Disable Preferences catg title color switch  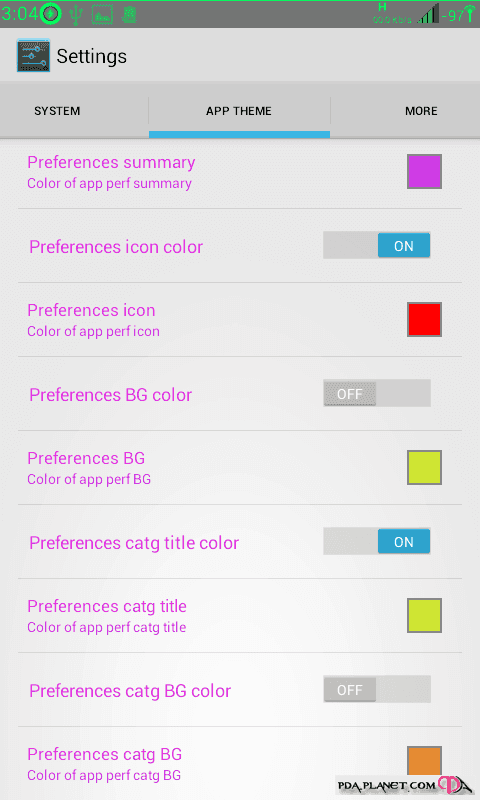tap(377, 541)
